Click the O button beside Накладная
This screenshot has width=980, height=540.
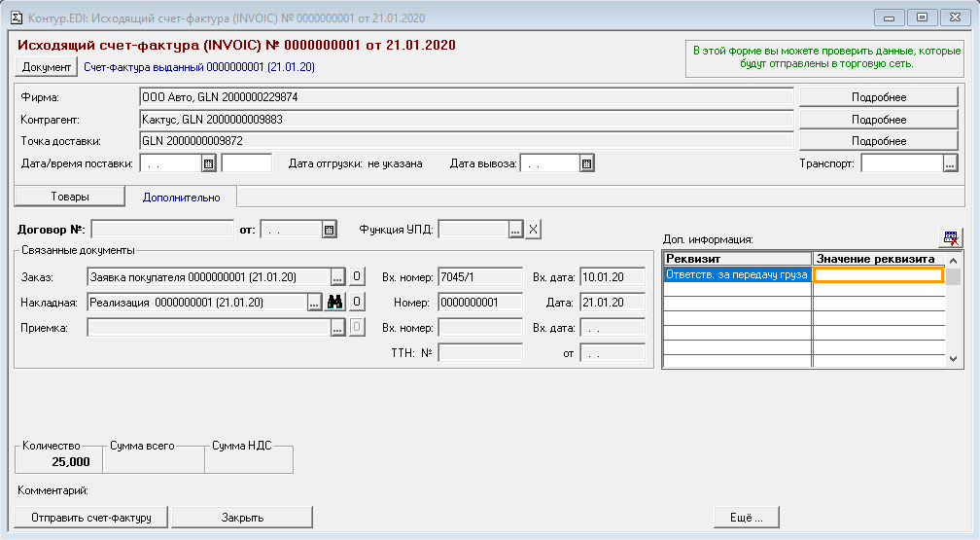357,303
